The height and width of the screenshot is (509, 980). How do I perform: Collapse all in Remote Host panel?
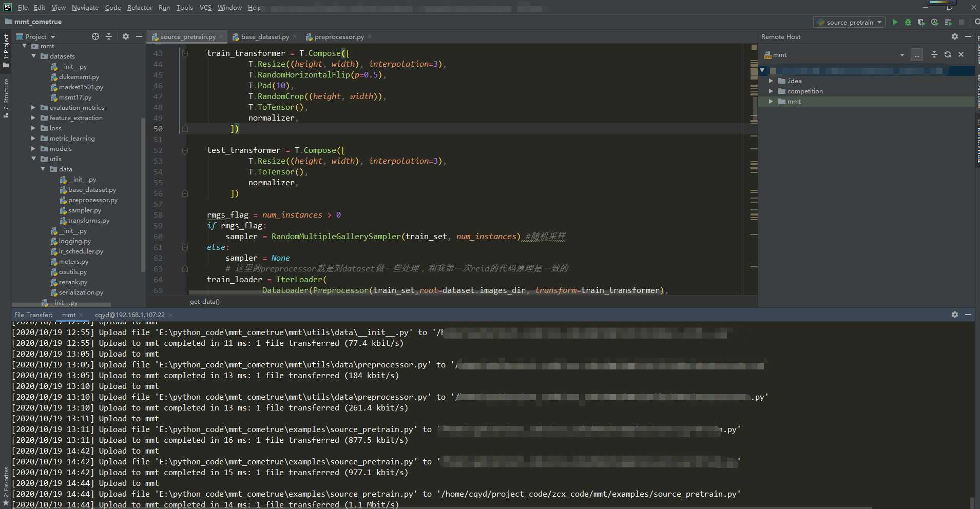pyautogui.click(x=934, y=54)
